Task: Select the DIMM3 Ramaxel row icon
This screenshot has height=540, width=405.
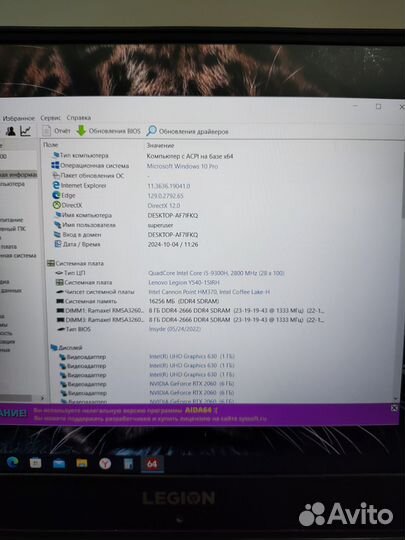Action: pyautogui.click(x=60, y=320)
